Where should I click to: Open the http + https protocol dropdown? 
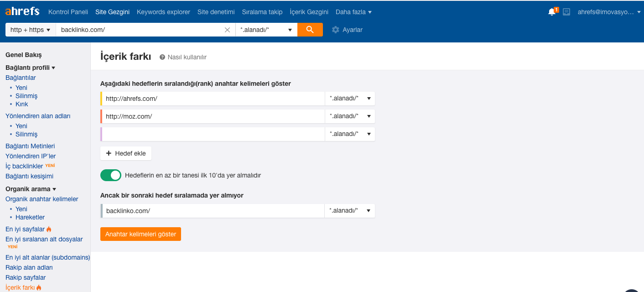(30, 30)
